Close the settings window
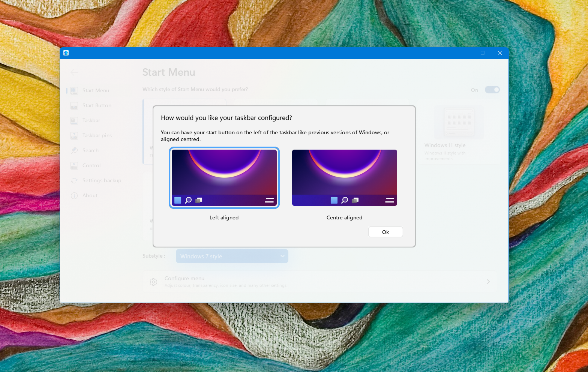This screenshot has width=588, height=372. point(500,53)
